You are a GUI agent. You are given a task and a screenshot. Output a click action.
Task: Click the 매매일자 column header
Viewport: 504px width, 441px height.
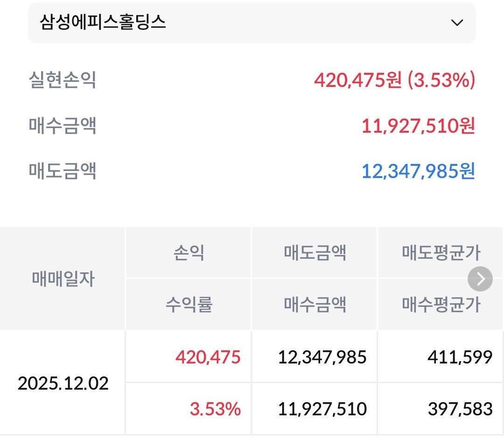point(63,279)
